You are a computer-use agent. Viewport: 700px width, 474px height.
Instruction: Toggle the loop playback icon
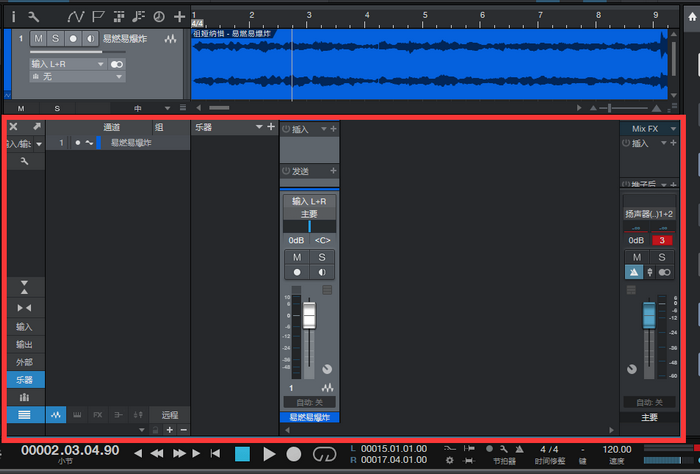click(322, 454)
